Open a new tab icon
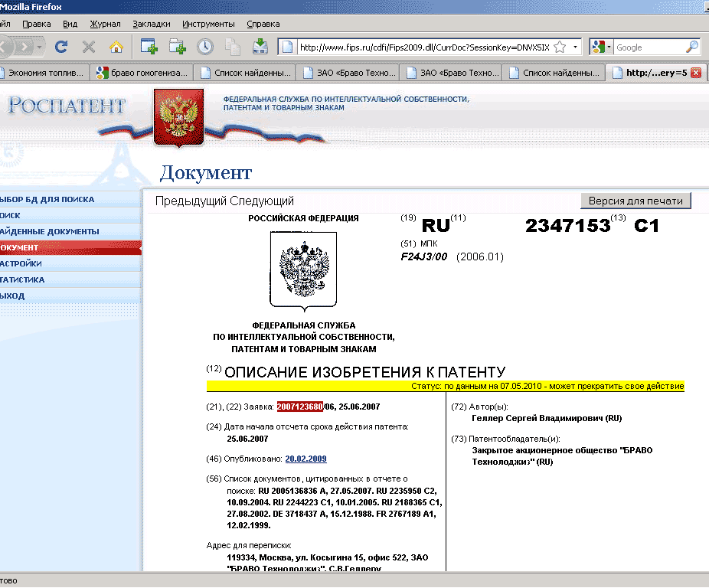The height and width of the screenshot is (588, 709). coord(178,47)
